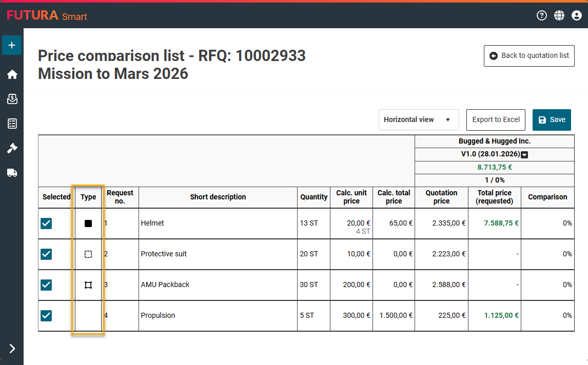This screenshot has height=365, width=588.
Task: Expand the V1.0 (28.01.2026) version dropdown
Action: (524, 155)
